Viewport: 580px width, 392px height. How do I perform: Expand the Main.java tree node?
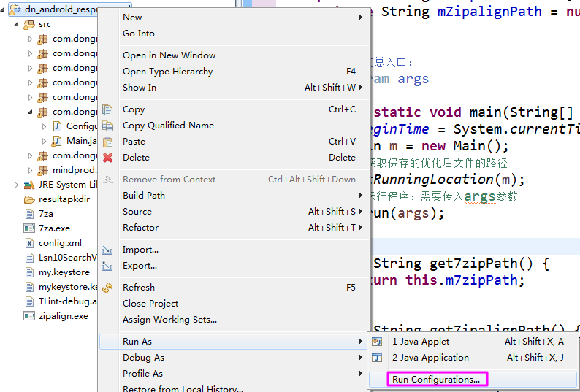click(x=43, y=141)
